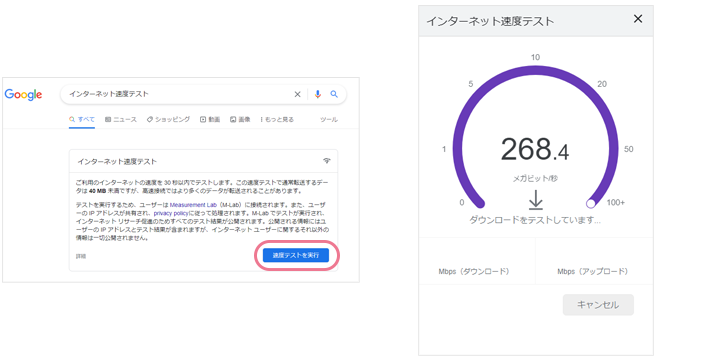Click the 速度テストを実行 button
Image resolution: width=720 pixels, height=360 pixels.
pyautogui.click(x=296, y=255)
